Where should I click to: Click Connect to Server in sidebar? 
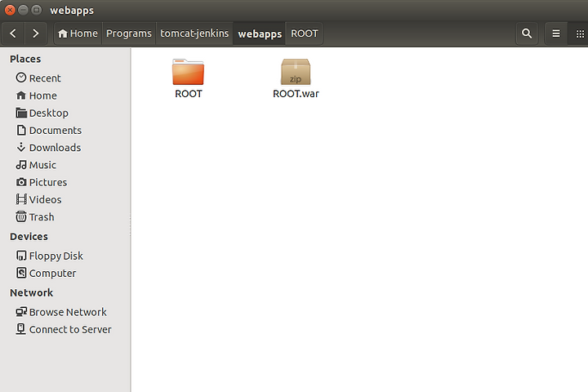point(64,329)
